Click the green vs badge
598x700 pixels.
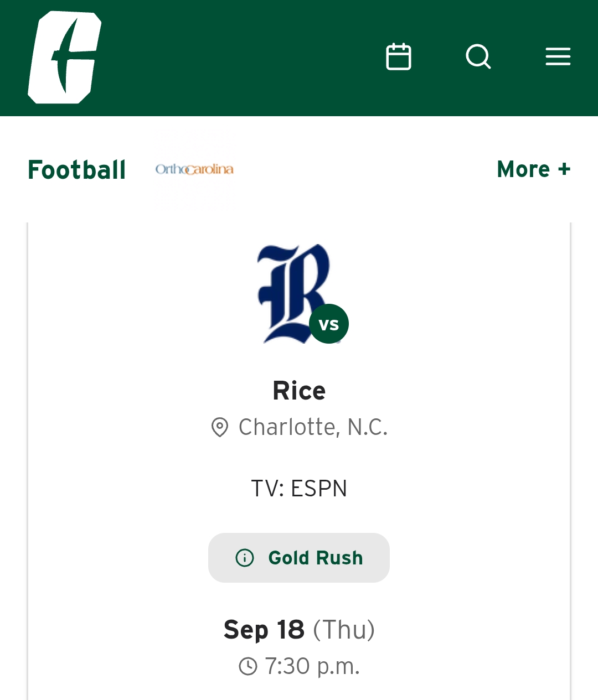click(x=329, y=324)
